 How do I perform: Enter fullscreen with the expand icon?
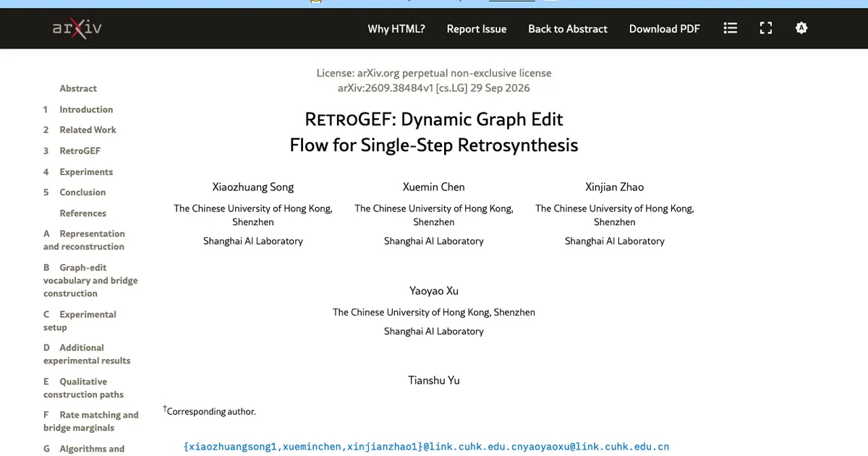point(766,28)
